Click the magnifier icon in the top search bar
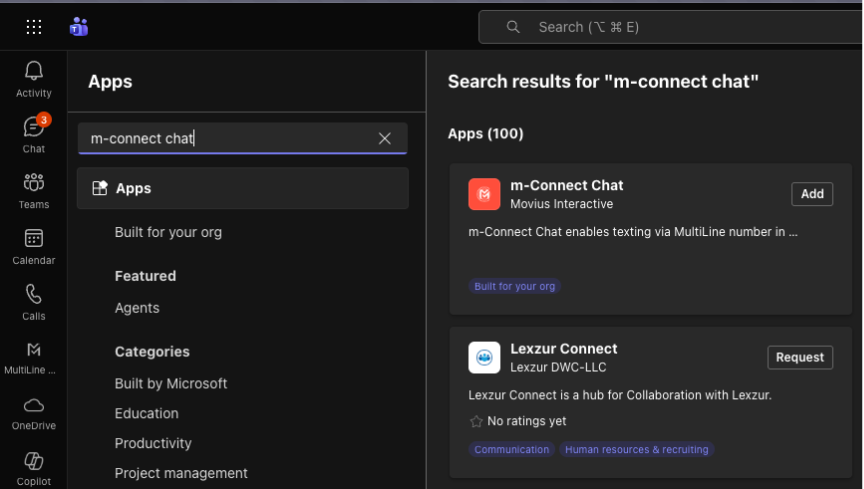This screenshot has width=864, height=489. click(x=513, y=27)
